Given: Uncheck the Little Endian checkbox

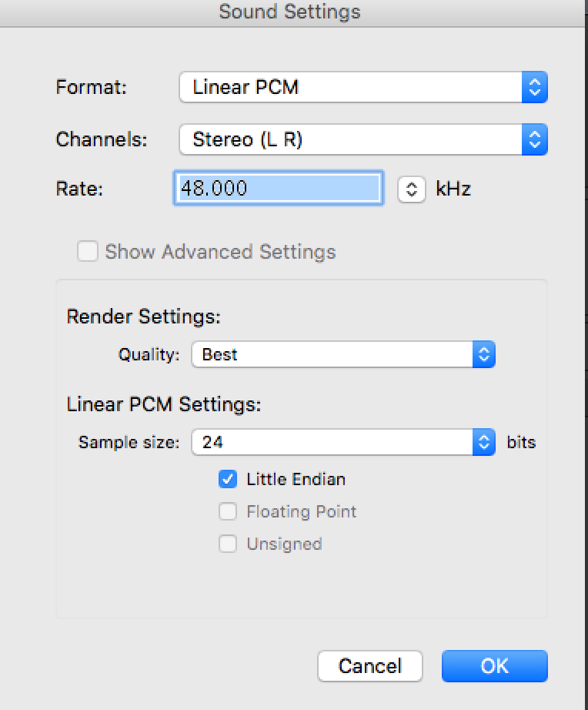Looking at the screenshot, I should (x=228, y=479).
